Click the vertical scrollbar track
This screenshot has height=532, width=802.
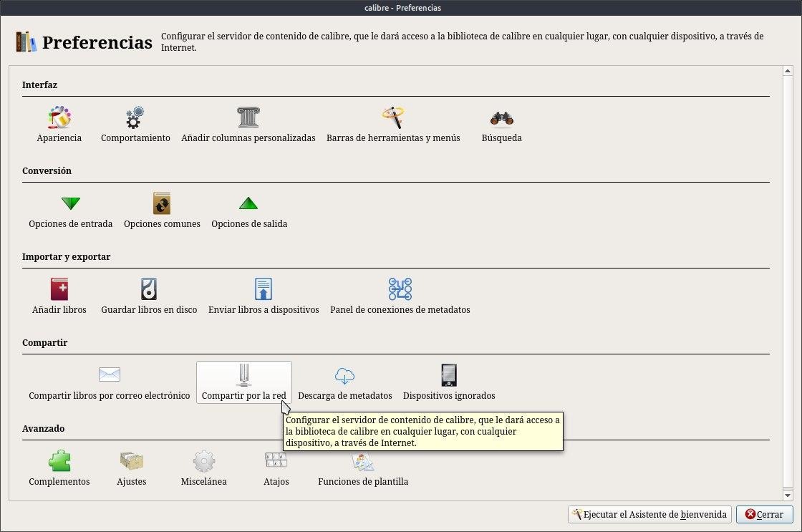pyautogui.click(x=788, y=283)
